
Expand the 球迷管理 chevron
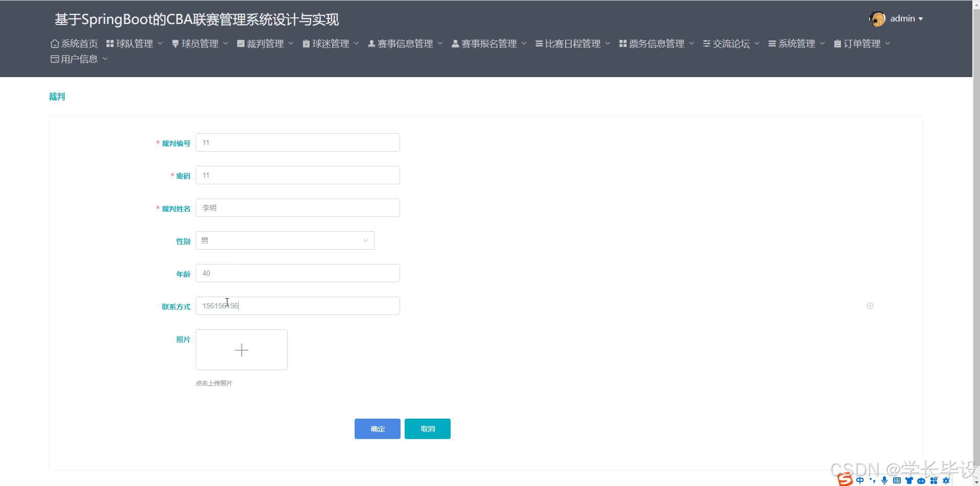[x=356, y=44]
